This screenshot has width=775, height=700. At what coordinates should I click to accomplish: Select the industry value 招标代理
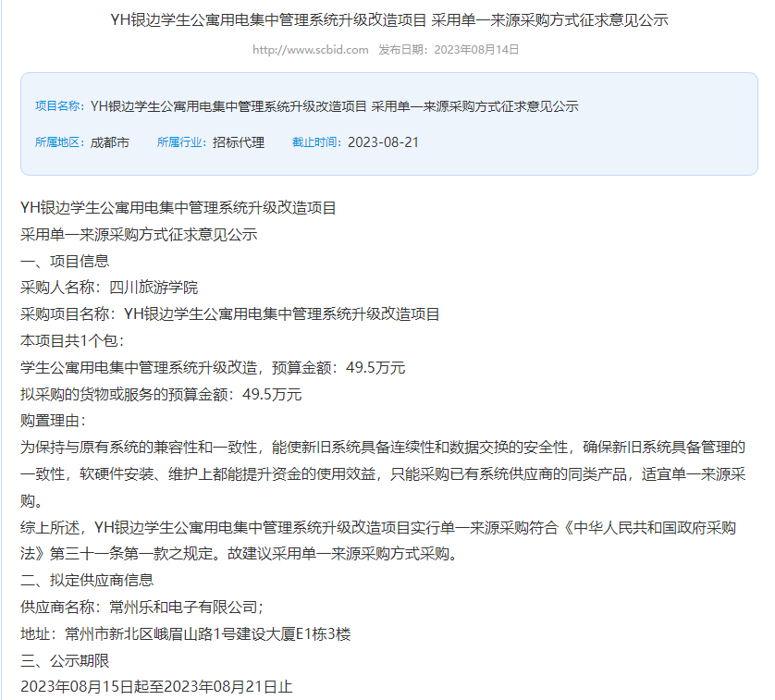pos(239,142)
